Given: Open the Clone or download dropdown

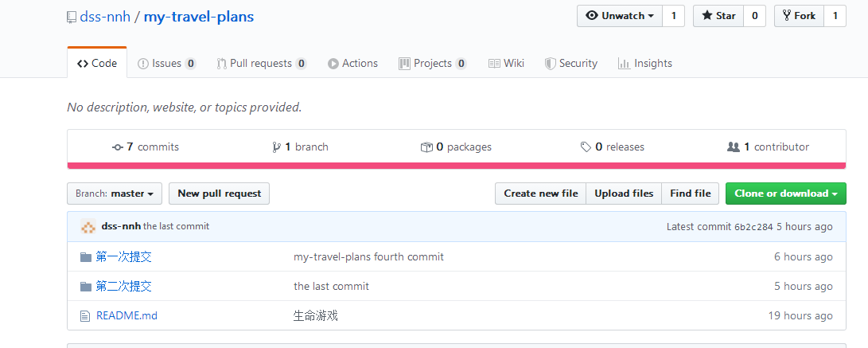Looking at the screenshot, I should [785, 194].
